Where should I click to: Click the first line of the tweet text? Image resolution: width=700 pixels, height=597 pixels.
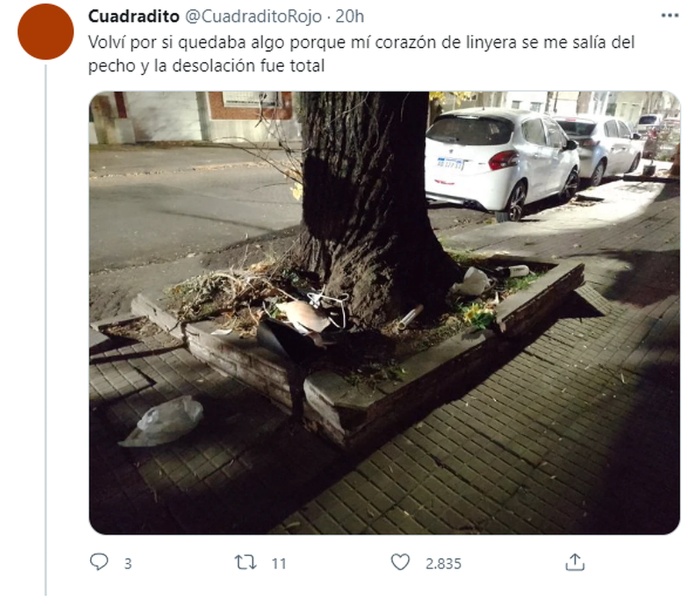[361, 43]
